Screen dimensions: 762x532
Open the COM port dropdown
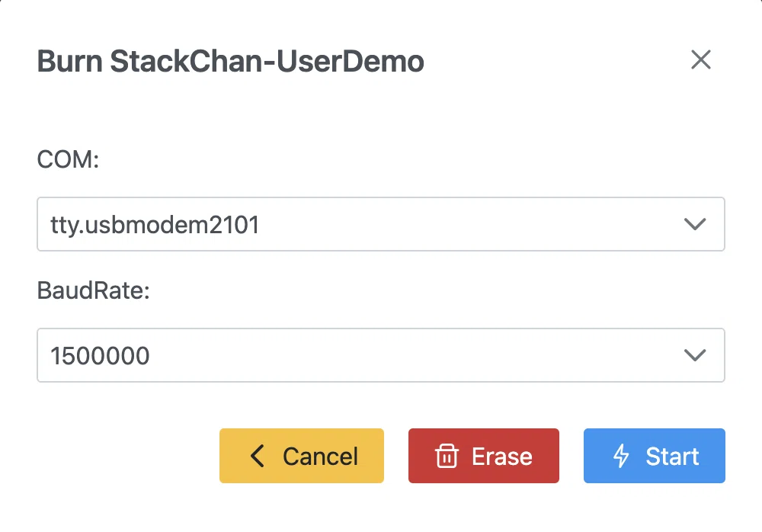pos(381,224)
